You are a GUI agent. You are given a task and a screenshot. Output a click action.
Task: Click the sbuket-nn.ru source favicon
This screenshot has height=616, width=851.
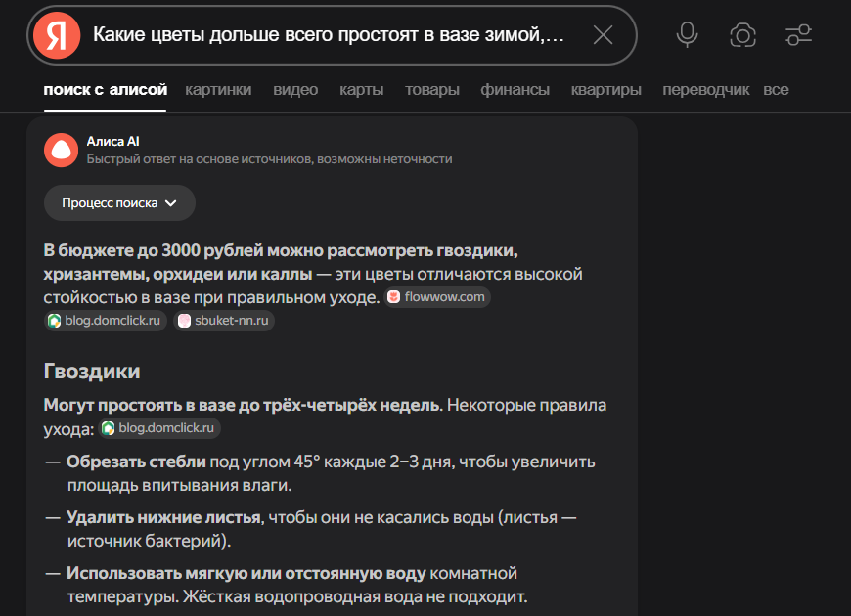coord(184,321)
